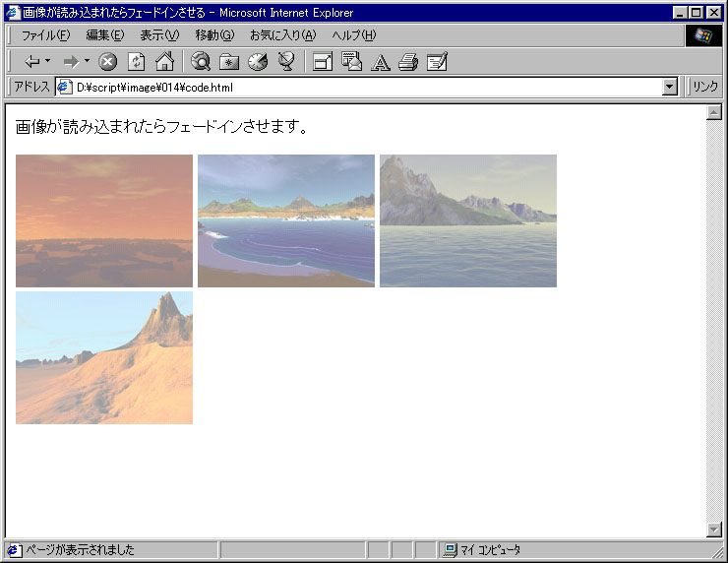
Task: Click the scrollbar down arrow
Action: [x=713, y=530]
